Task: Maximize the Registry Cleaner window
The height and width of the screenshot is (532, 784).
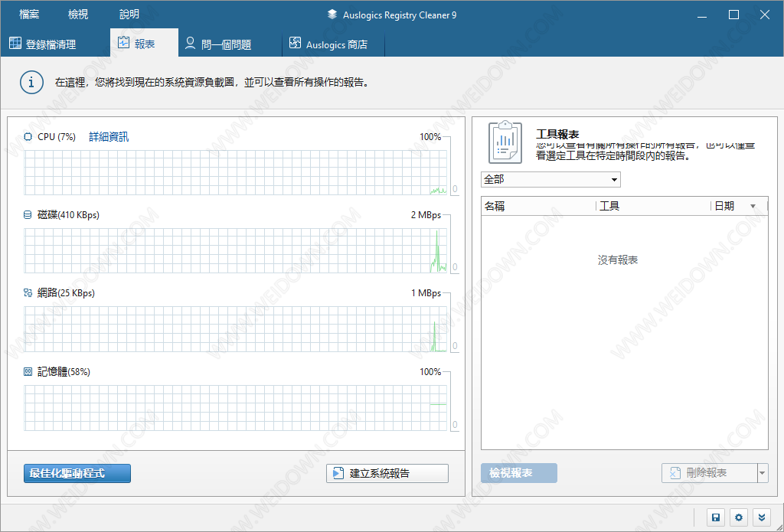Action: 733,15
